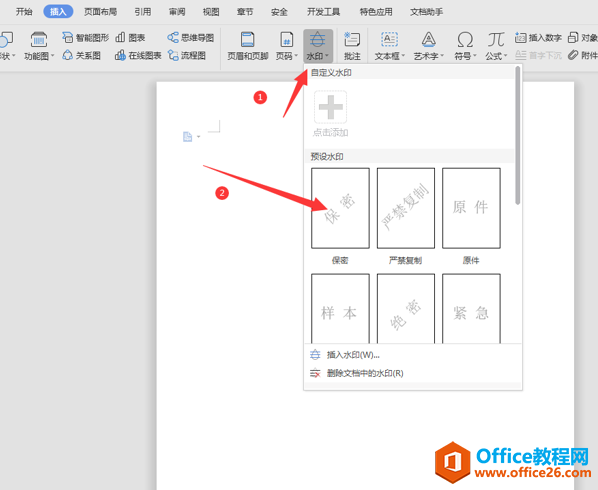Open the 流程图 flowchart tool
Viewport: 598px width, 490px height.
click(187, 56)
